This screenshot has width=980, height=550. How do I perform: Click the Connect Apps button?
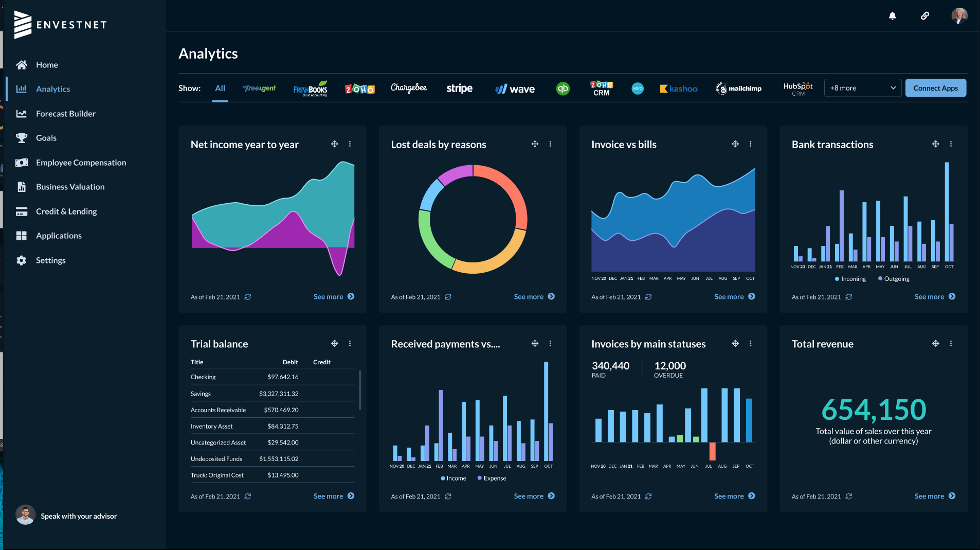(935, 88)
